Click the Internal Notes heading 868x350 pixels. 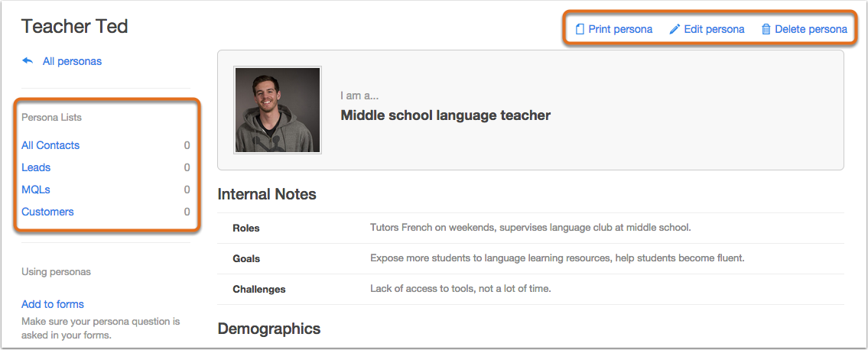(267, 194)
